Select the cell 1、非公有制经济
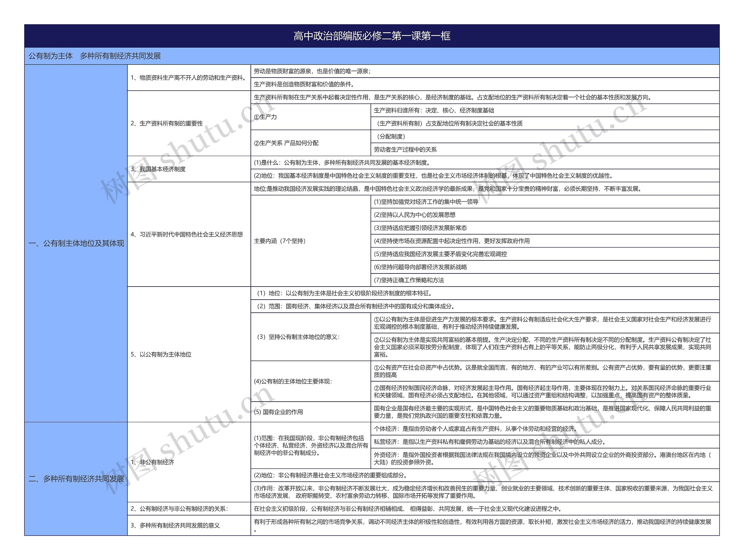 pyautogui.click(x=189, y=462)
